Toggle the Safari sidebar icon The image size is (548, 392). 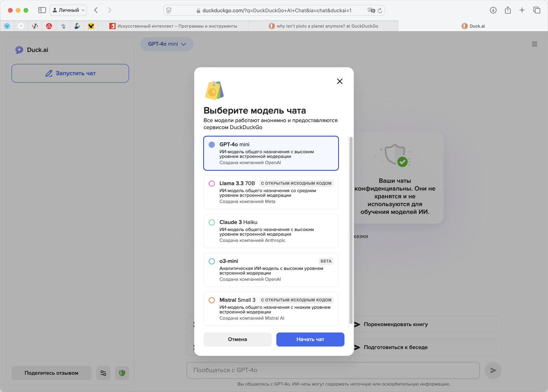[x=42, y=10]
